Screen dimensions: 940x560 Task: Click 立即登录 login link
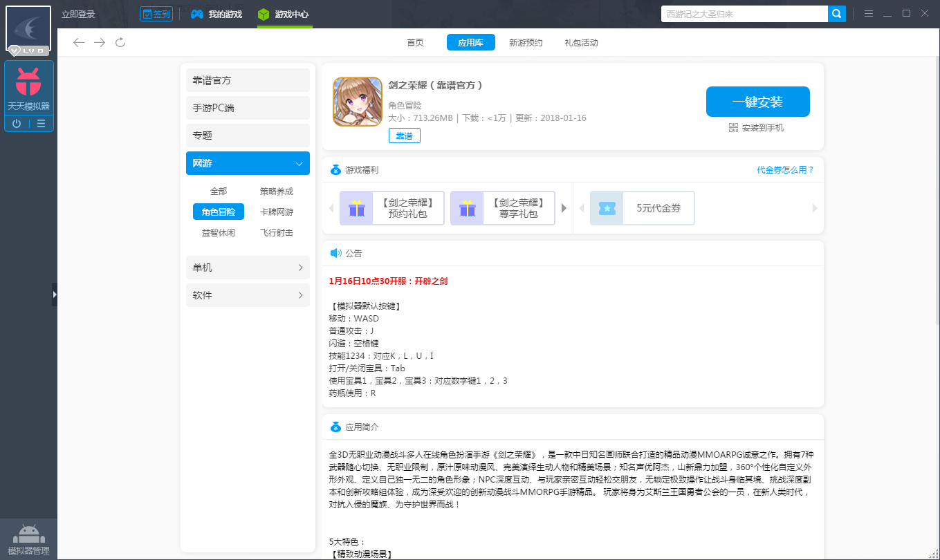78,15
